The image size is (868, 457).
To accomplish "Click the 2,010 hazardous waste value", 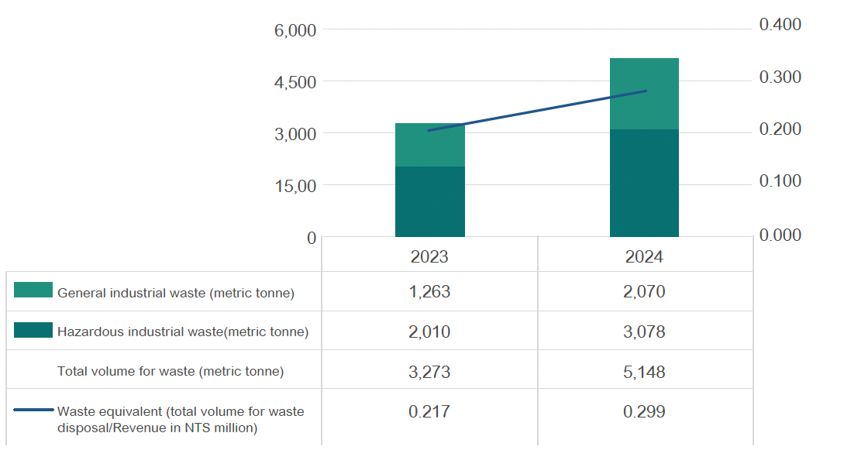I will (x=429, y=332).
